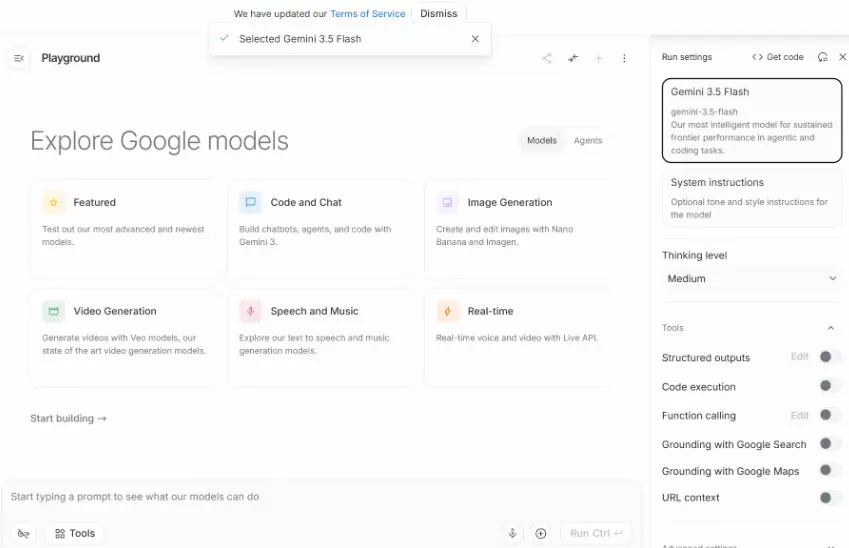
Task: Open System instructions box
Action: 752,198
